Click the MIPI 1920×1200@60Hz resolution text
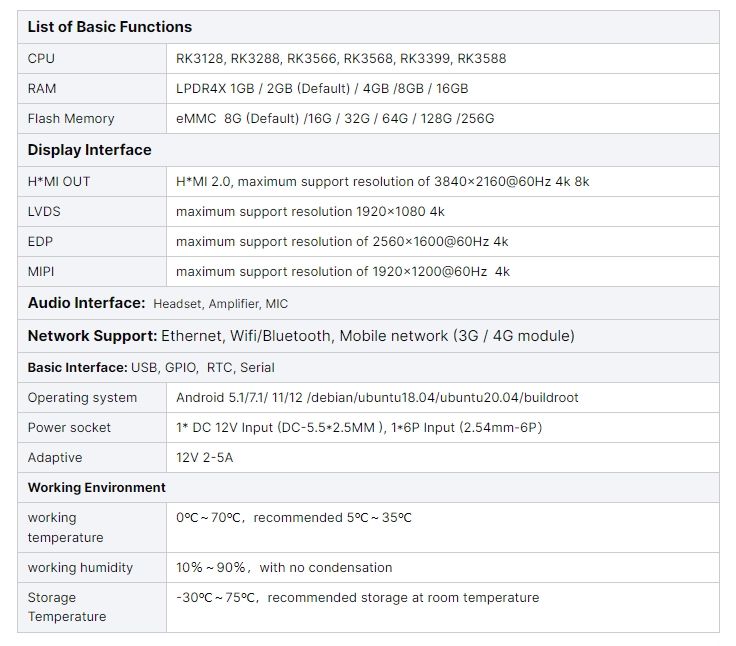Image resolution: width=736 pixels, height=646 pixels. (x=343, y=272)
